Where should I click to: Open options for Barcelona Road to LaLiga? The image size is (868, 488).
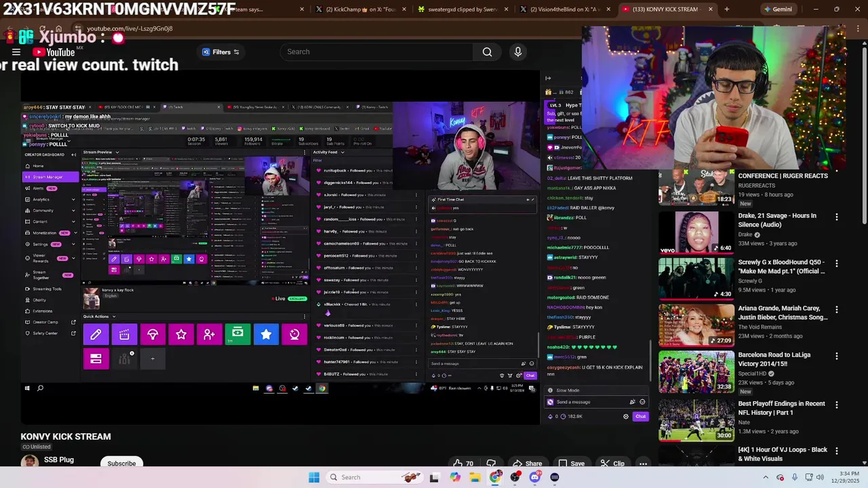(x=836, y=356)
